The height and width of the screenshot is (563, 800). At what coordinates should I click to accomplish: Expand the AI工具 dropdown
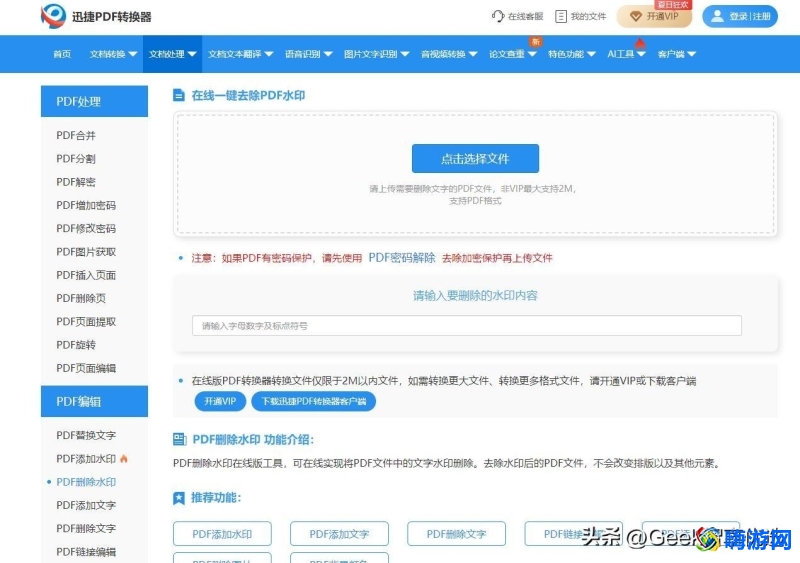tap(627, 54)
